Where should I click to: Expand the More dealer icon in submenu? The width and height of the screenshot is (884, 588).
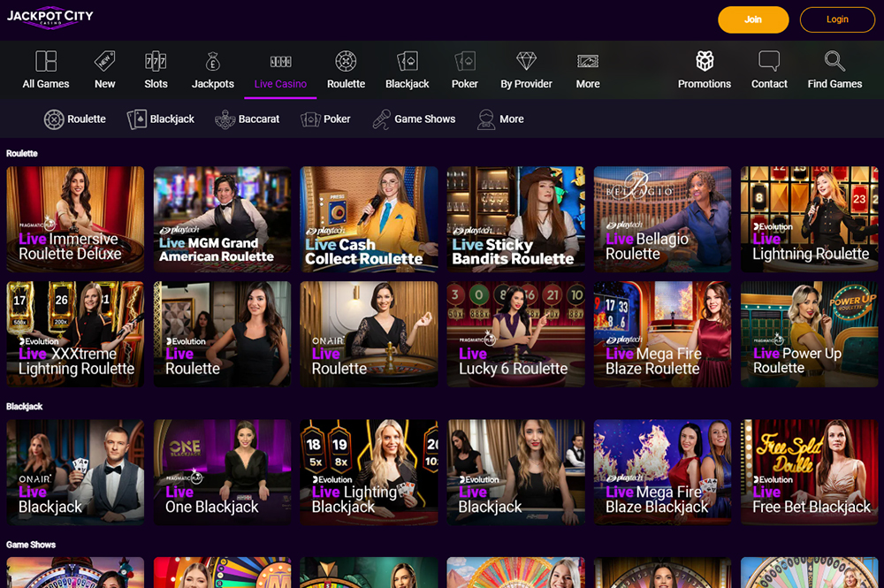point(485,119)
